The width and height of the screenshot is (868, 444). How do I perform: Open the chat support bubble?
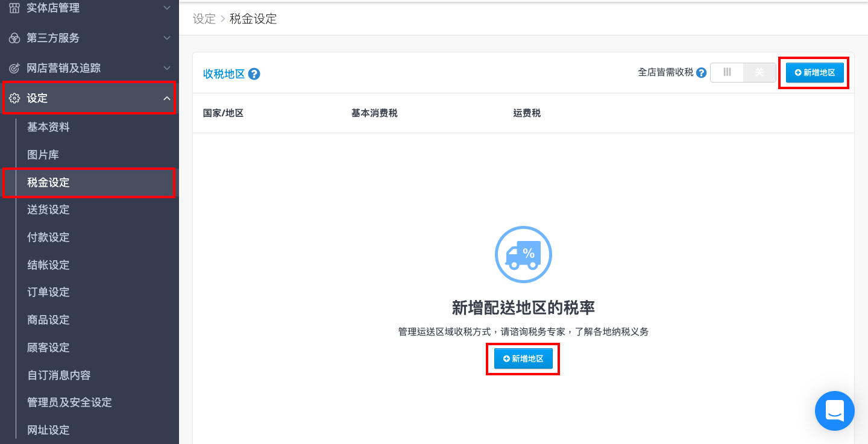(x=835, y=411)
